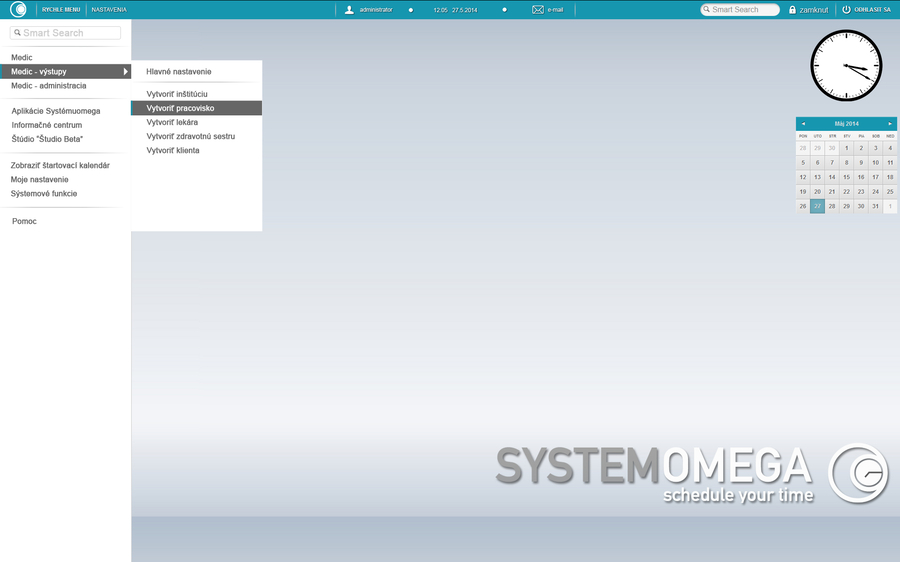
Task: Expand the Medic - výstupy submenu arrow
Action: (126, 72)
